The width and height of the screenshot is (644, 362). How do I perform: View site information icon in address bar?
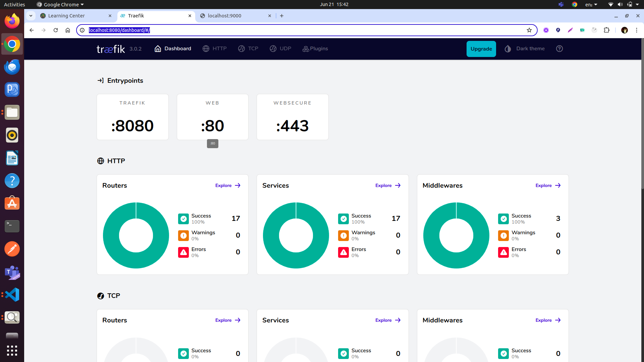(x=82, y=30)
